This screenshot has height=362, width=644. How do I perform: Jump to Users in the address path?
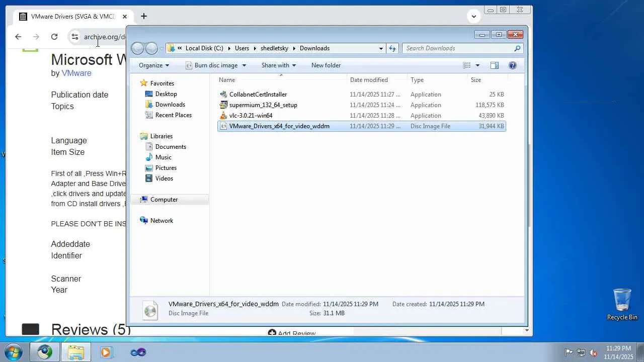pos(242,48)
